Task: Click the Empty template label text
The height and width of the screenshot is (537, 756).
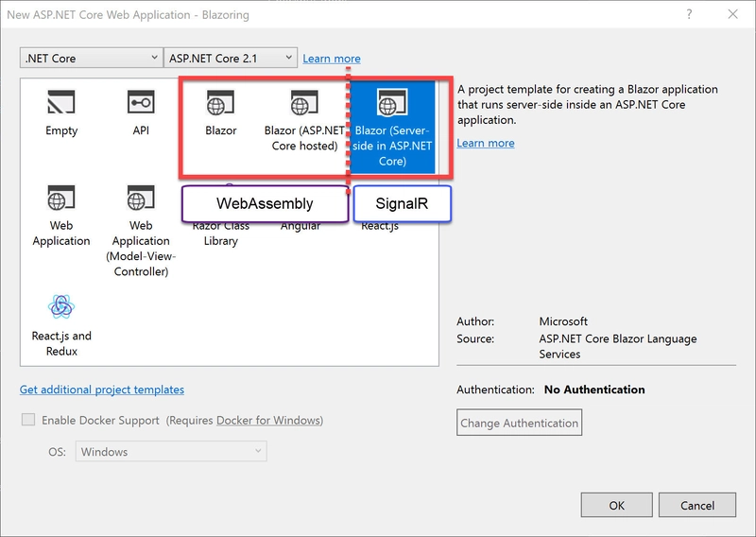Action: coord(61,130)
